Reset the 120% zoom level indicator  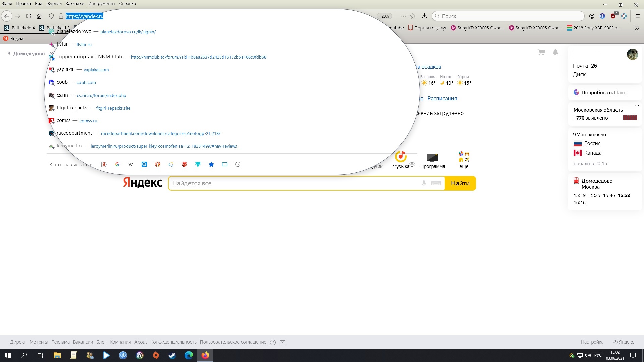point(384,16)
